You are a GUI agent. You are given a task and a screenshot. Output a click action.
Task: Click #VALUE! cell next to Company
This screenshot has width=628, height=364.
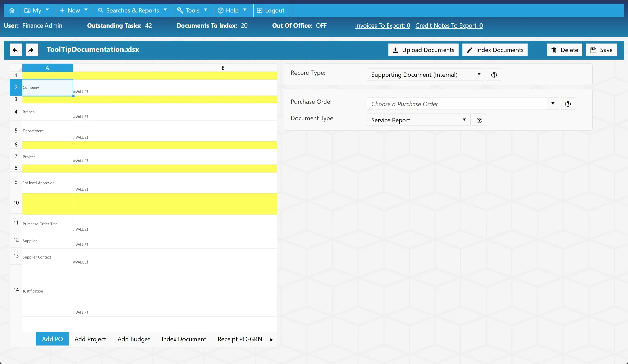click(175, 87)
